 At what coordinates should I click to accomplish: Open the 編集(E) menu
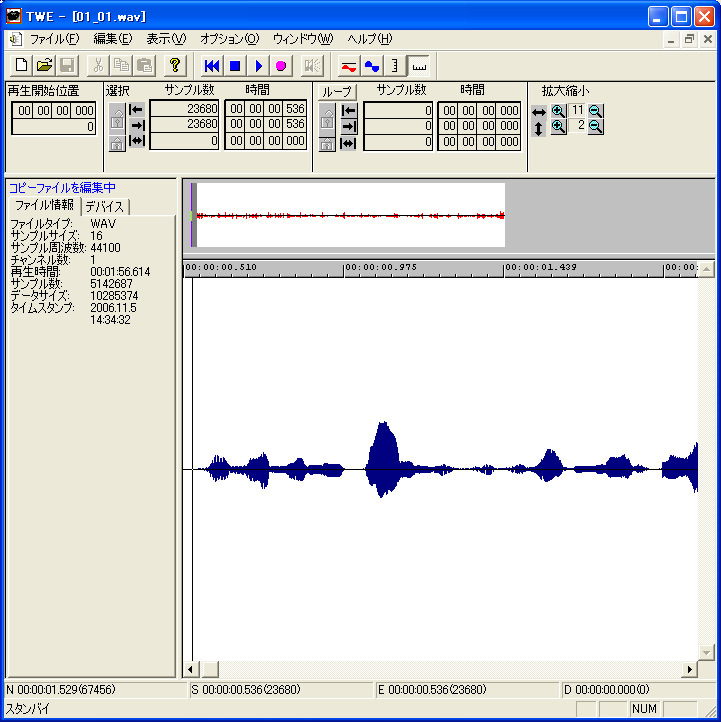tap(112, 39)
